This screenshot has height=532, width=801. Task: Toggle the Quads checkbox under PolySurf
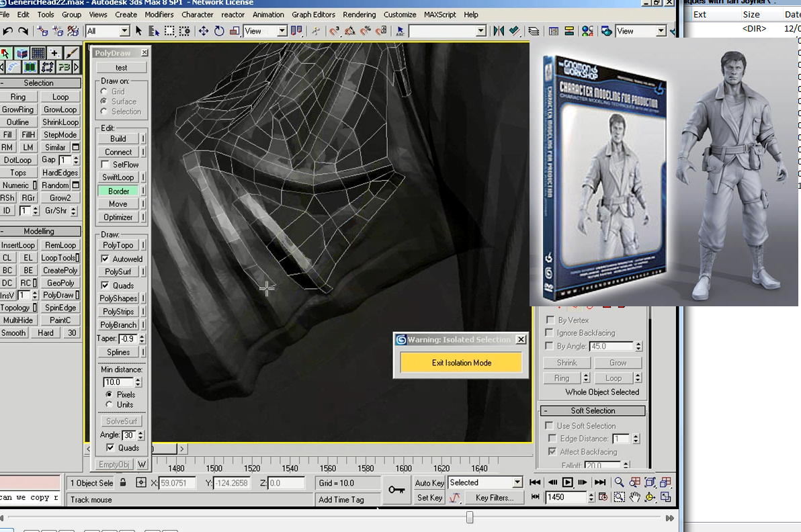tap(106, 285)
